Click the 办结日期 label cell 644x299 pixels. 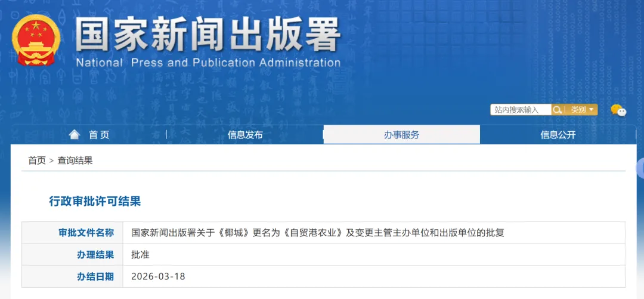[x=72, y=276]
